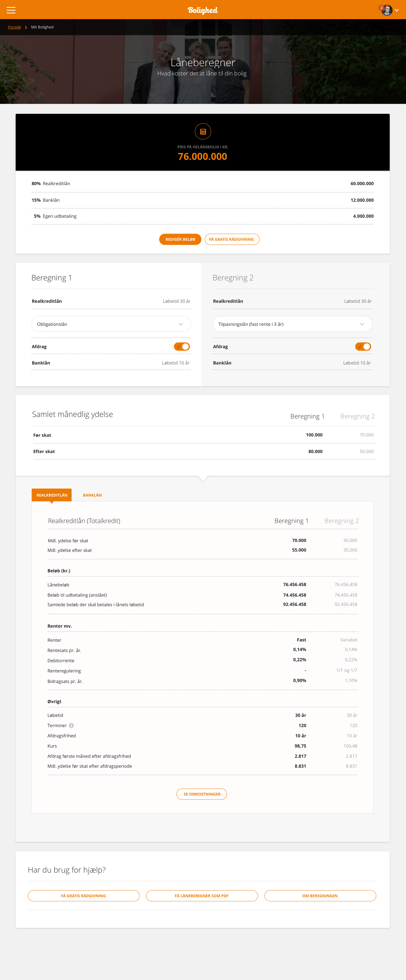Click the Låneberegner page heading
Image resolution: width=406 pixels, height=980 pixels.
pos(203,62)
